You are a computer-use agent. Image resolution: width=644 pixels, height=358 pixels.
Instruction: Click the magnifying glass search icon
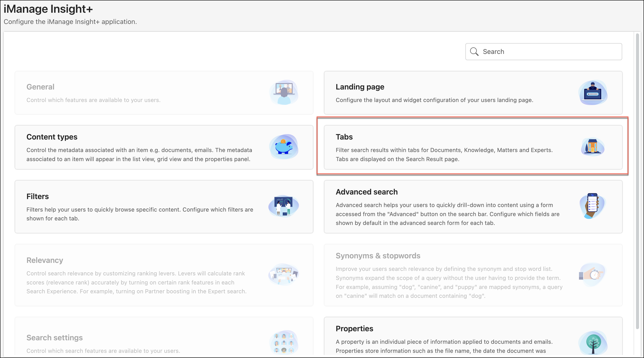pos(474,52)
